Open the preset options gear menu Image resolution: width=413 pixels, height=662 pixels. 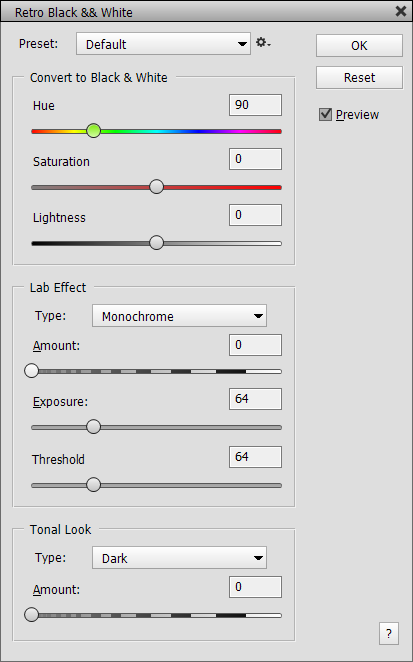[263, 43]
